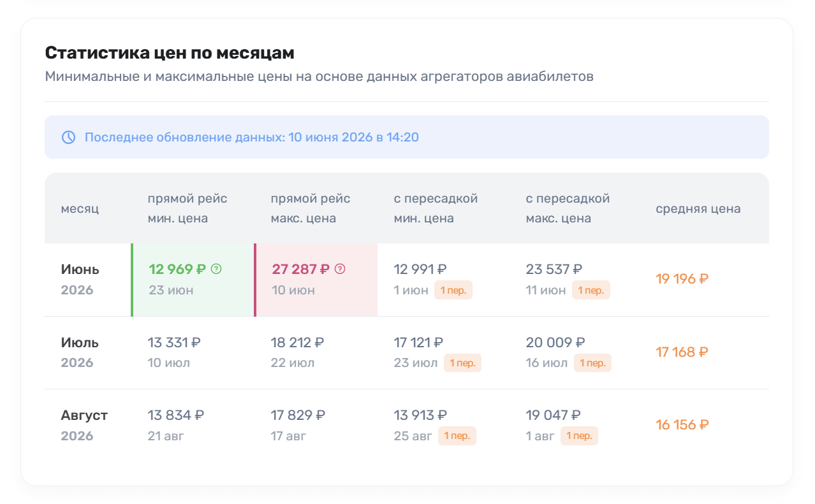Click the date 21 авг
Screen dimensions: 815x504
(166, 436)
